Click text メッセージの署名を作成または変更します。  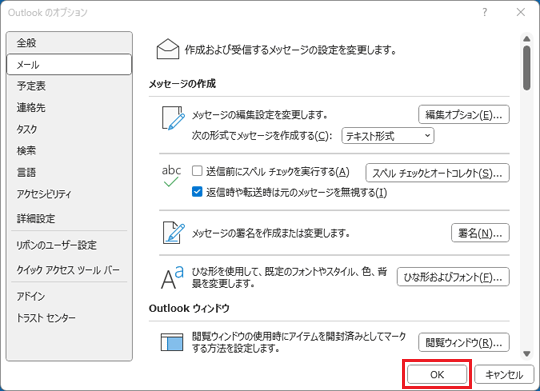tap(271, 233)
